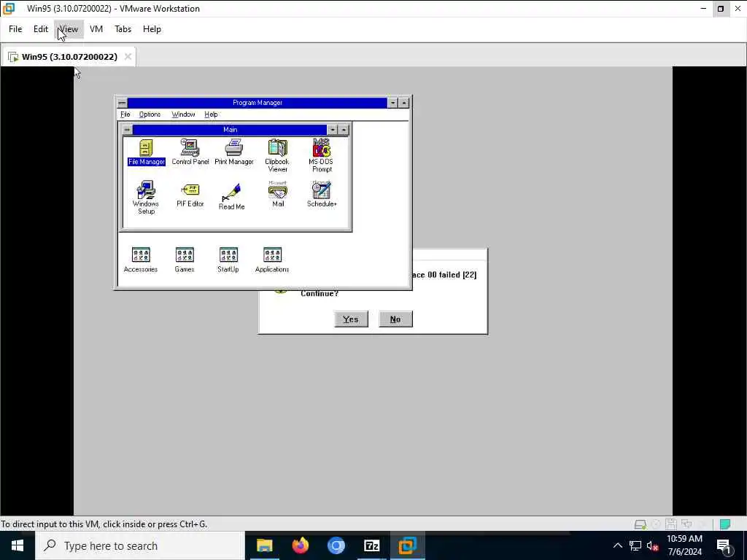Click the VMware Workstation taskbar icon

click(407, 545)
